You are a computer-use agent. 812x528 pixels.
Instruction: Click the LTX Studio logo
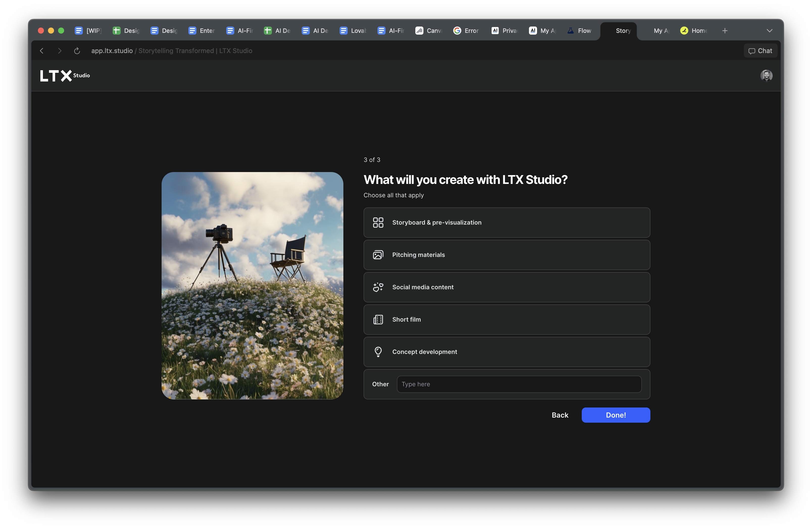click(65, 76)
